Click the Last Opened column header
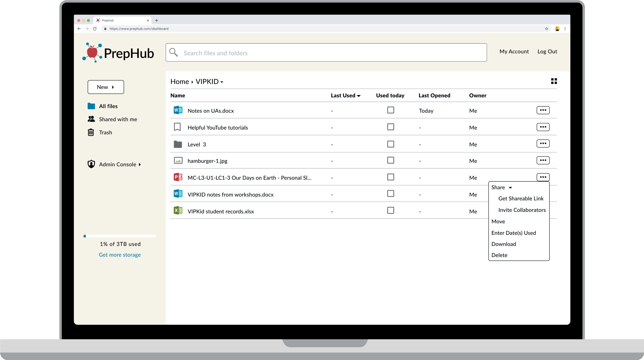 pyautogui.click(x=434, y=95)
